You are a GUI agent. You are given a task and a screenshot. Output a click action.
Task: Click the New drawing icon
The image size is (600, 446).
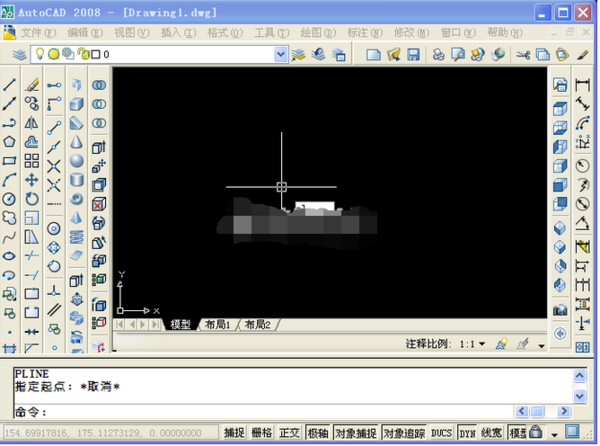(x=373, y=55)
